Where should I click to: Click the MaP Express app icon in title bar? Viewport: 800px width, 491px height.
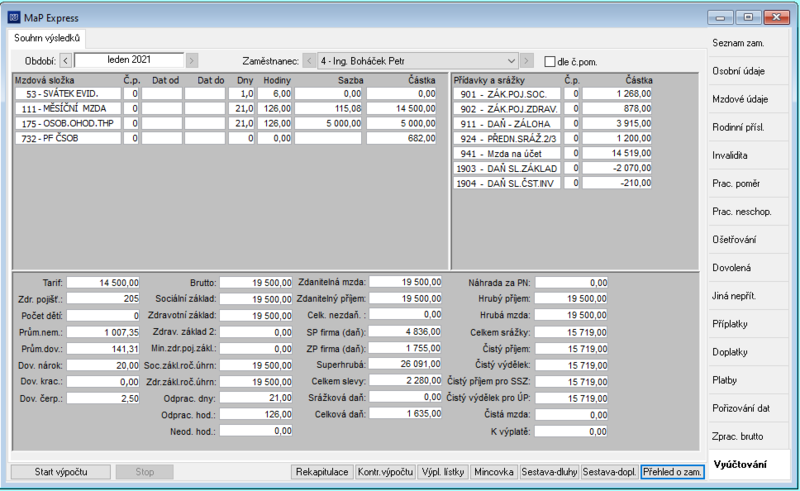pos(14,18)
